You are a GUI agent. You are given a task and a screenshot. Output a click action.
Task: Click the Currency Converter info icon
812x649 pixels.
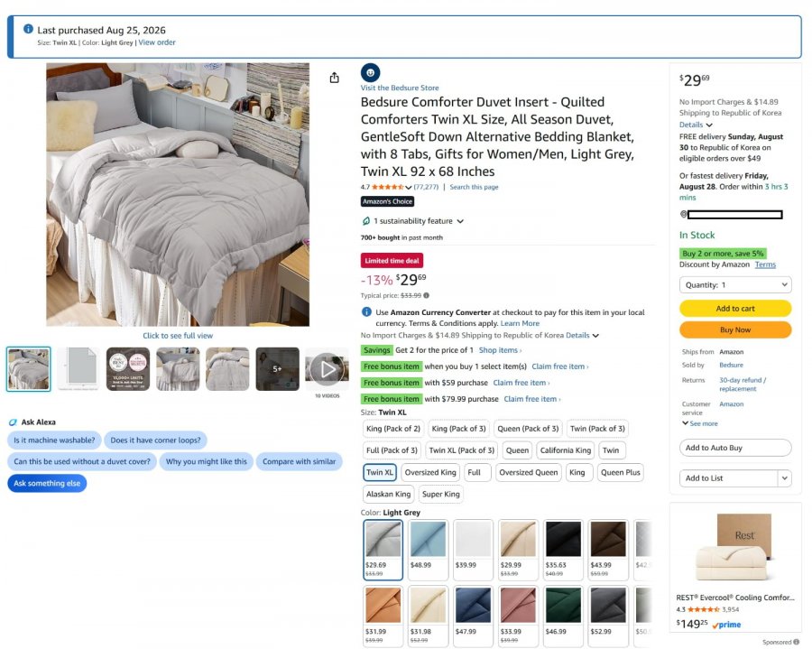[x=366, y=311]
